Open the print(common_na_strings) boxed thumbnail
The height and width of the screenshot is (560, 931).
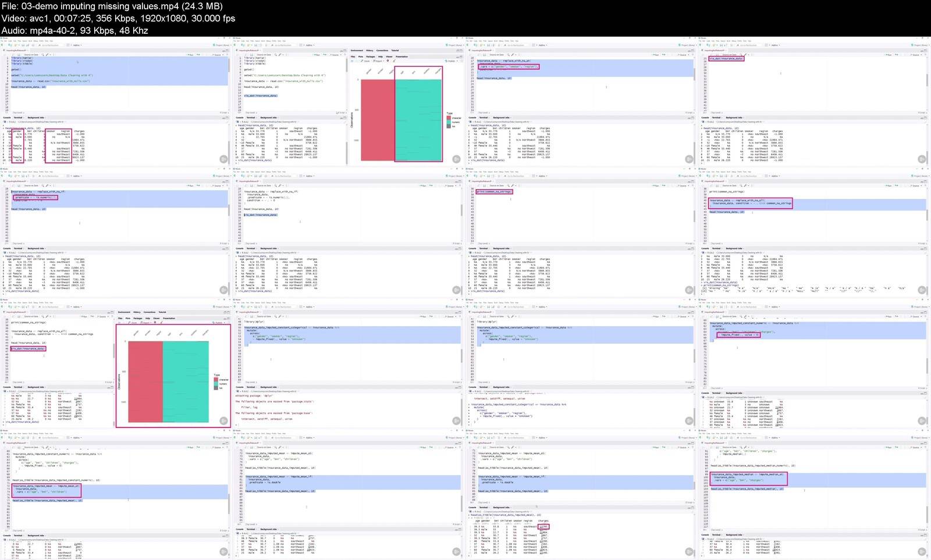tap(582, 231)
